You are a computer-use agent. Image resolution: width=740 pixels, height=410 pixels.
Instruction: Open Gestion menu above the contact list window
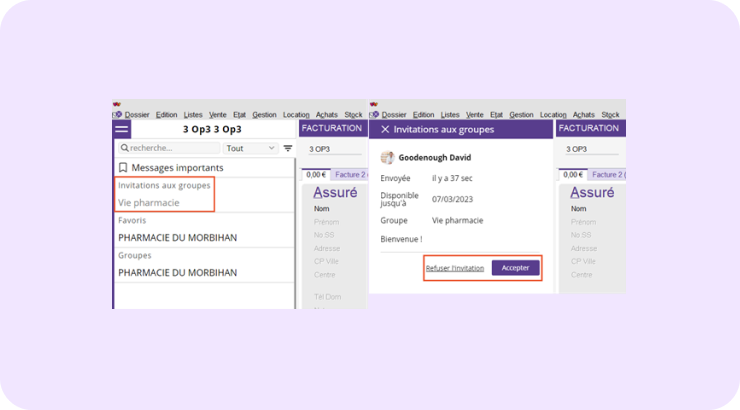coord(264,115)
